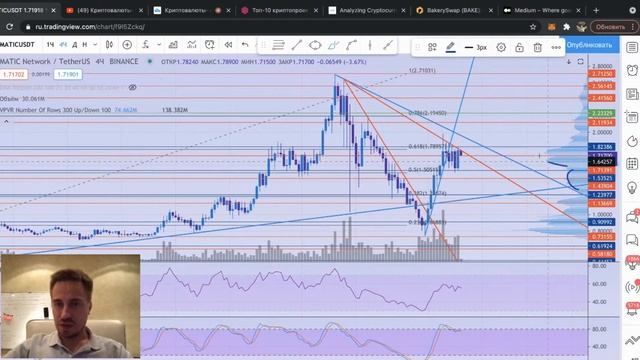Toggle the maximize chart icon near price axis
The height and width of the screenshot is (360, 640).
pos(580,62)
